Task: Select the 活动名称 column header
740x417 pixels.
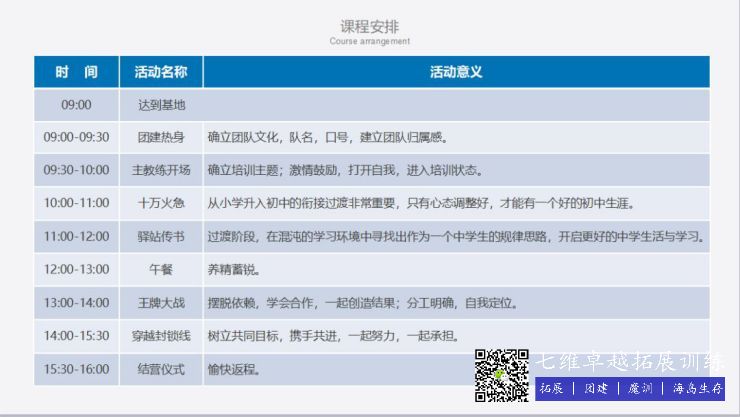Action: [x=160, y=72]
